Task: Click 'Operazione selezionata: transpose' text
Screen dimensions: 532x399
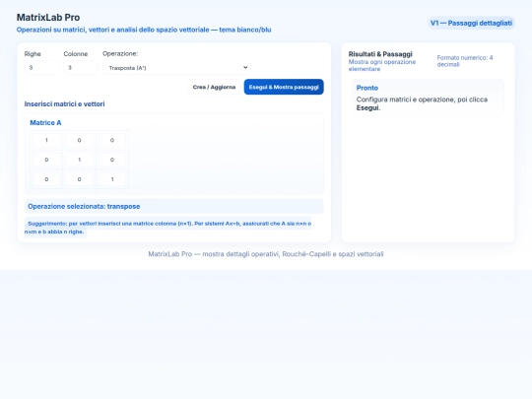Action: coord(84,206)
